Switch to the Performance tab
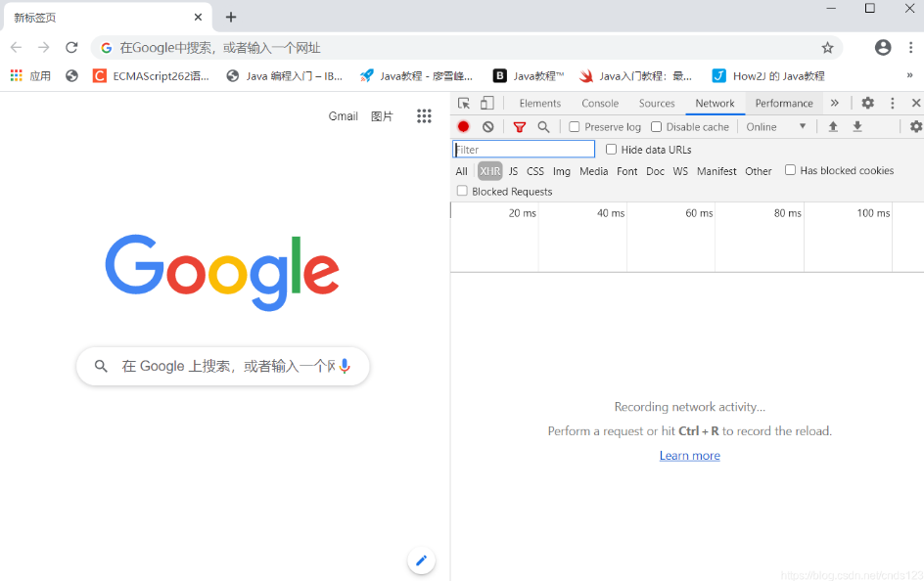Viewport: 924px width, 581px height. 784,103
